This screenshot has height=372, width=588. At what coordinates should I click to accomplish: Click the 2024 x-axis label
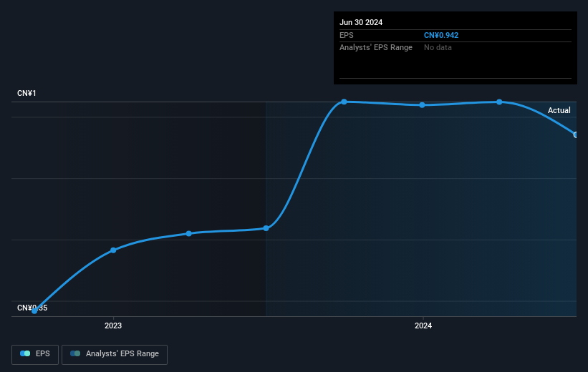pyautogui.click(x=423, y=325)
